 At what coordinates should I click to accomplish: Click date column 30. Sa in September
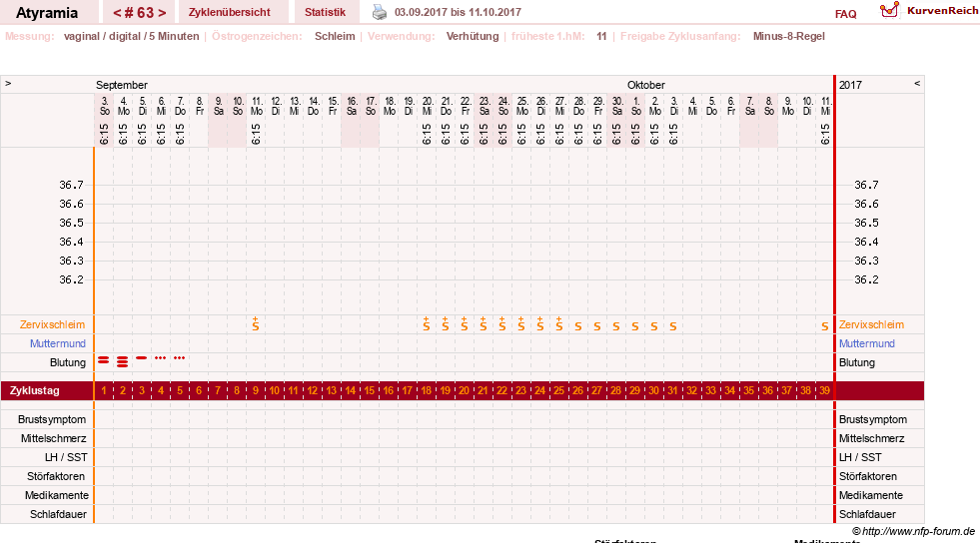coord(617,106)
